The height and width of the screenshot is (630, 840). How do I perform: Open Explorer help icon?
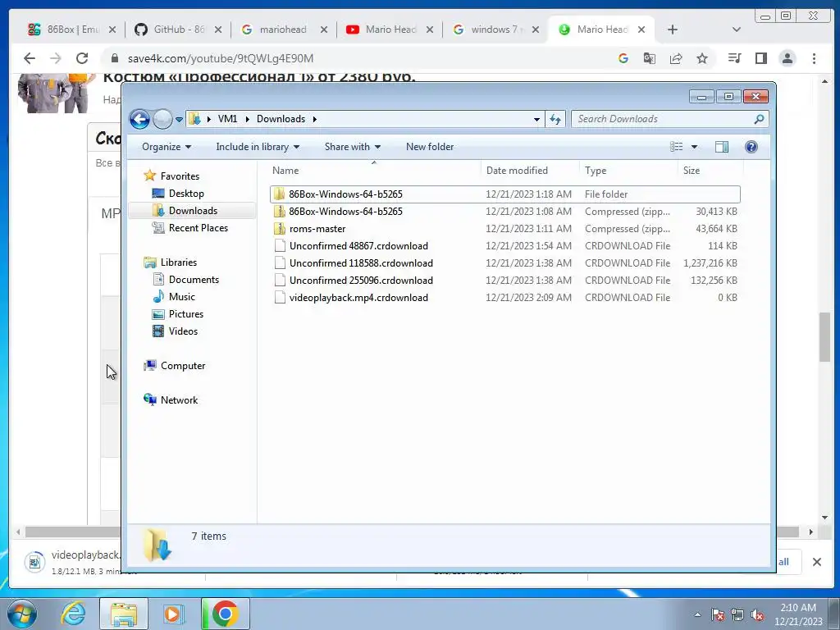coord(751,147)
